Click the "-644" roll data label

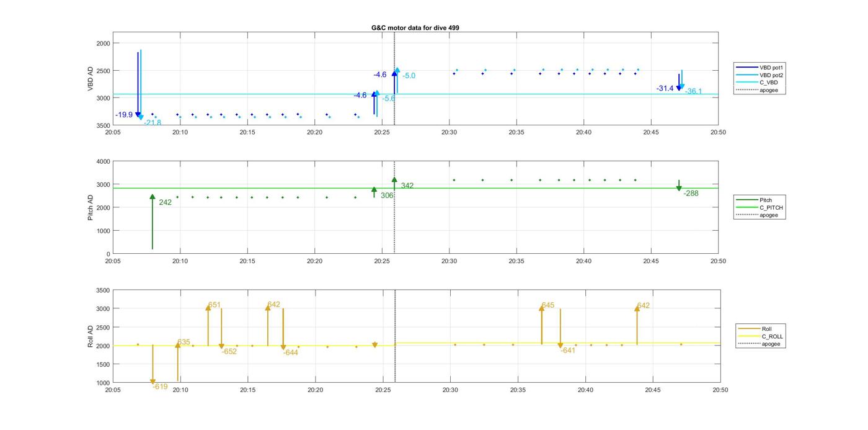tap(291, 352)
